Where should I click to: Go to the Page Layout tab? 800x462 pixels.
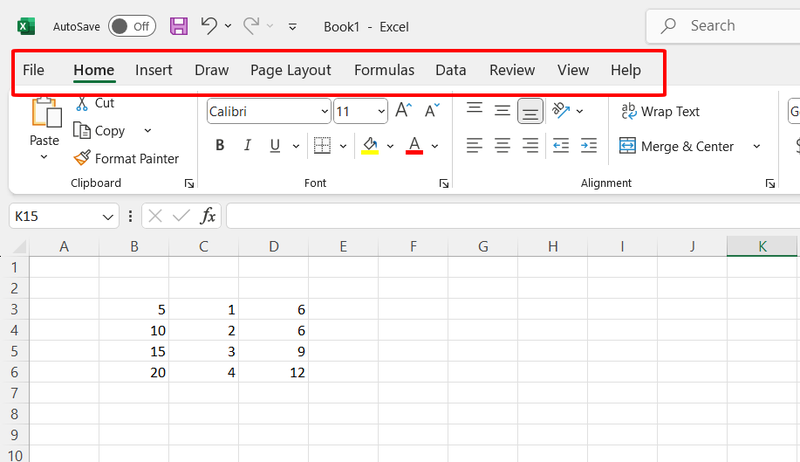point(291,70)
